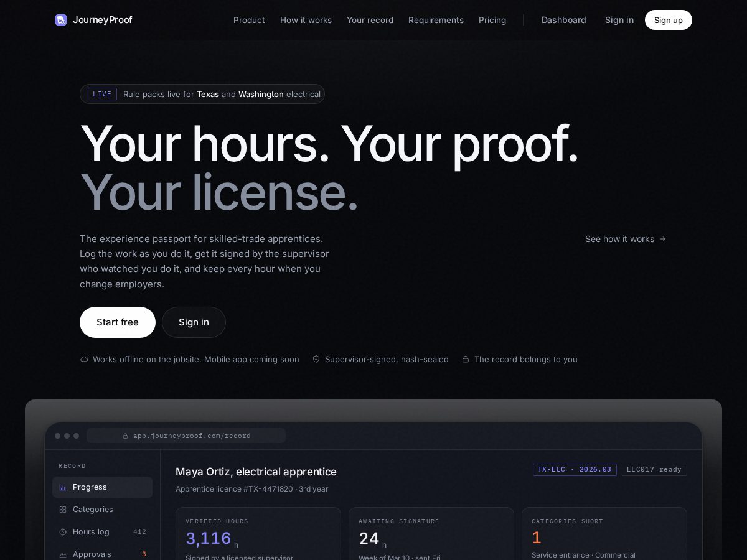Screen dimensions: 747x560
Task: Click the Verified Hours 3,116 card
Action: [x=258, y=534]
